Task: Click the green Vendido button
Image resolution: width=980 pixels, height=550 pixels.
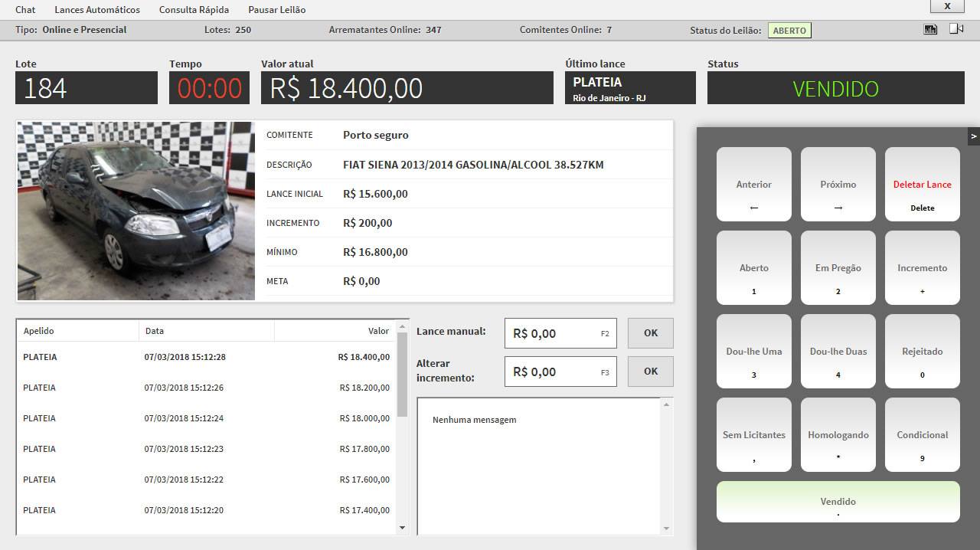Action: point(838,502)
